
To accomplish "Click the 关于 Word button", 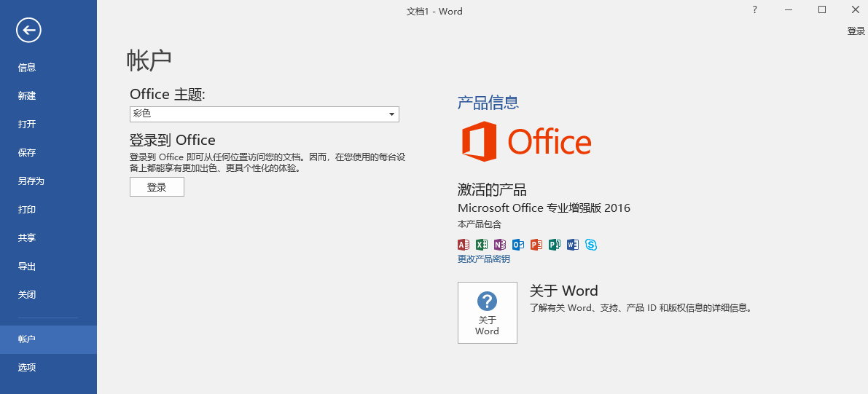I will pyautogui.click(x=487, y=312).
